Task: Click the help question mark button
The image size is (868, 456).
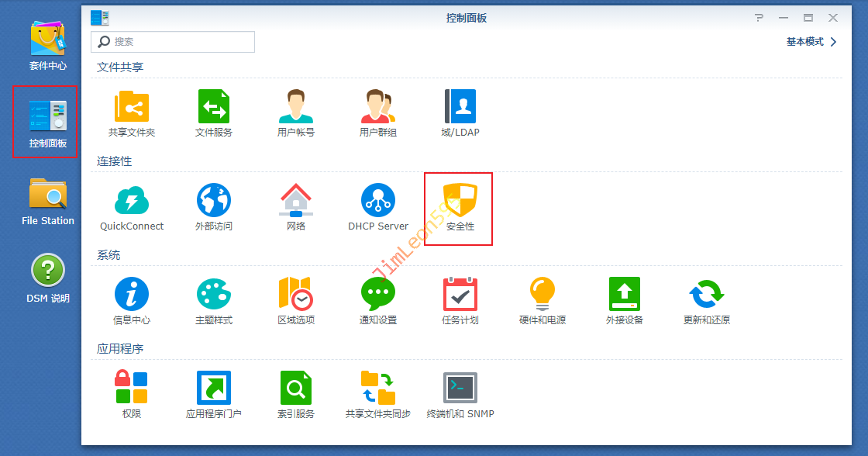Action: click(x=759, y=18)
